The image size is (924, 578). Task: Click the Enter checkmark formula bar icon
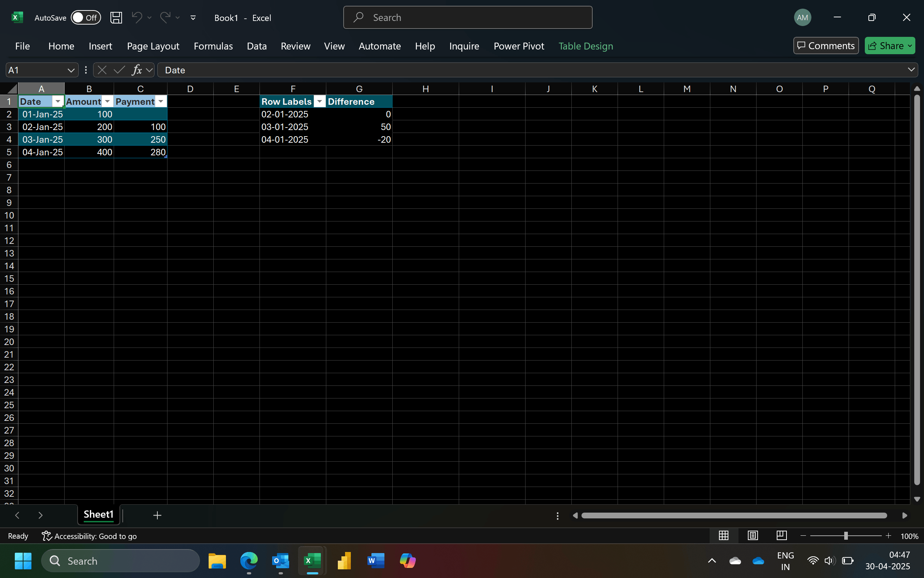[119, 70]
